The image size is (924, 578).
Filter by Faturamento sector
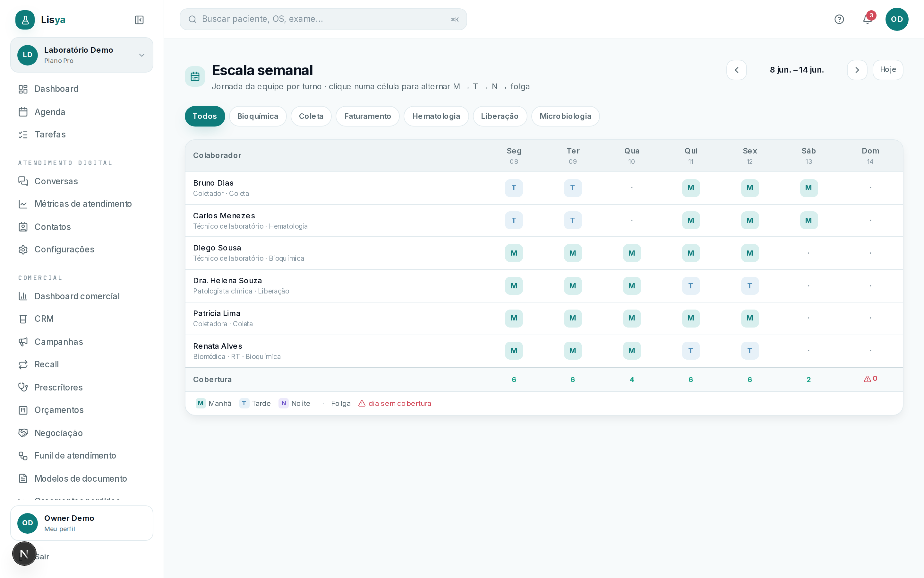[367, 116]
